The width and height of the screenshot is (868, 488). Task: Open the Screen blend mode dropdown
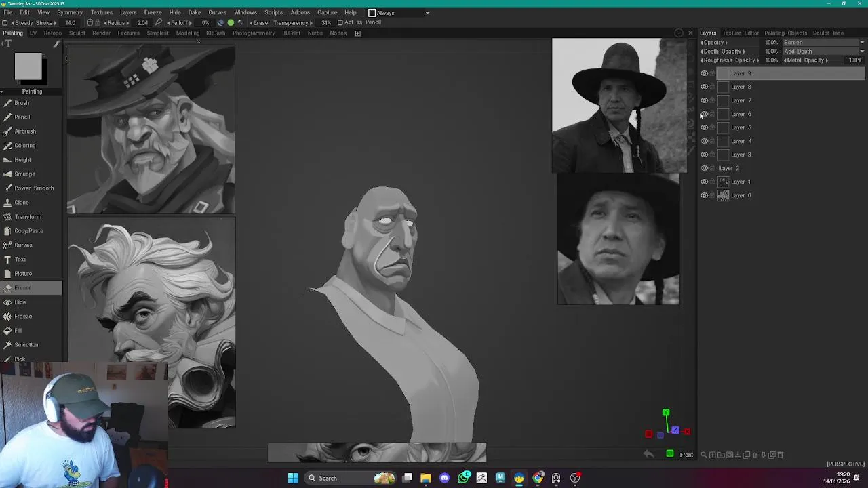tap(823, 42)
